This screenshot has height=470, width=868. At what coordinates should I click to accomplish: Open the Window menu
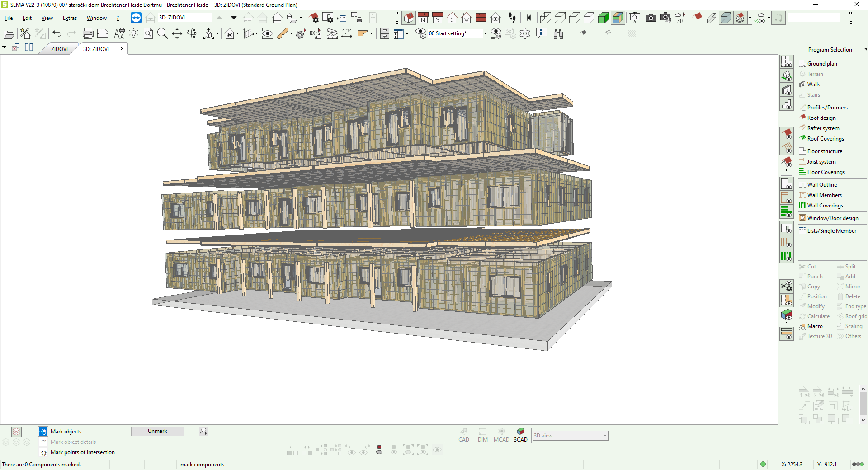97,18
